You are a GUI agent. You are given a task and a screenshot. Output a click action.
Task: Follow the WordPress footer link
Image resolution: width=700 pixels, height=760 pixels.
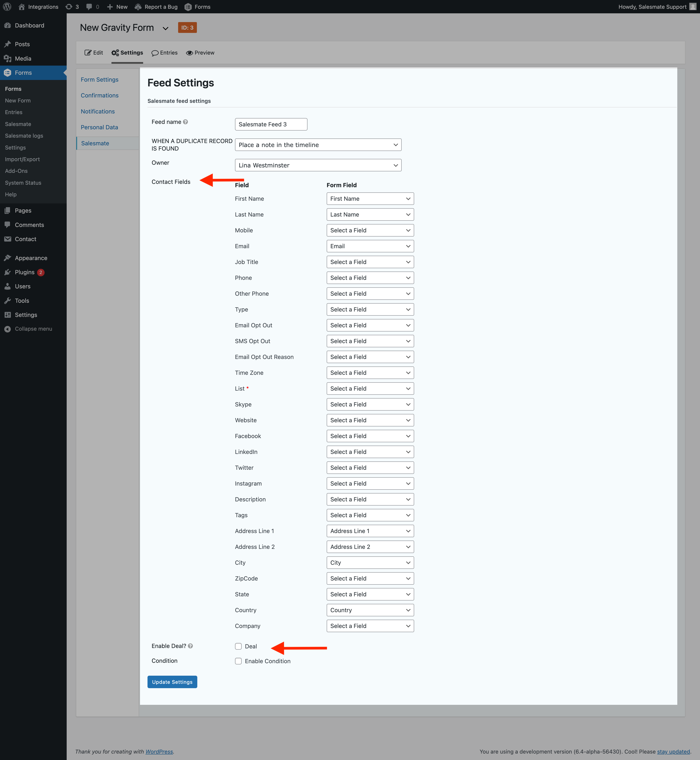coord(159,752)
